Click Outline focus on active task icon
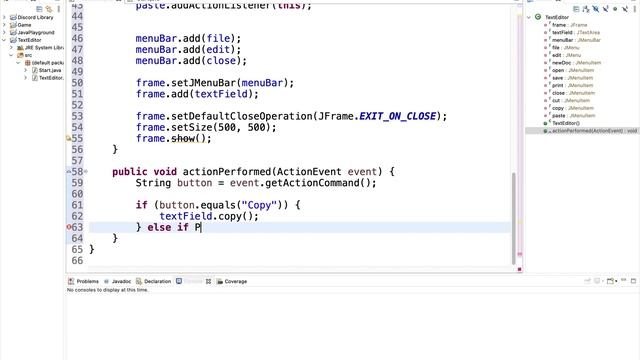This screenshot has height=360, width=640. [576, 9]
